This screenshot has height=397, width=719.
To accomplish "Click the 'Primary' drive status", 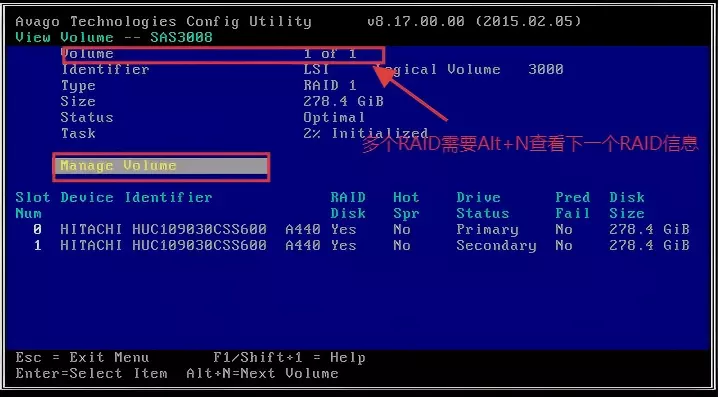I will click(487, 230).
